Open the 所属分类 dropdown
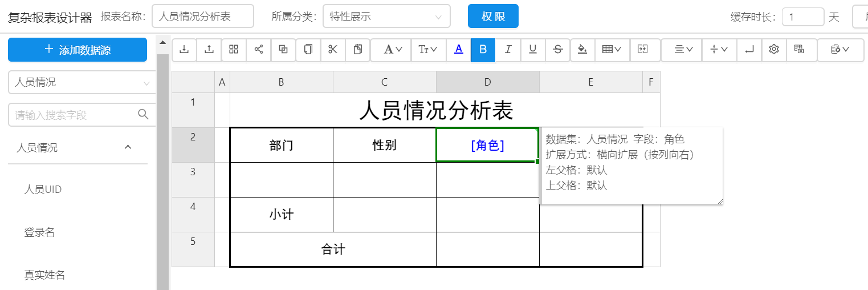 (386, 17)
